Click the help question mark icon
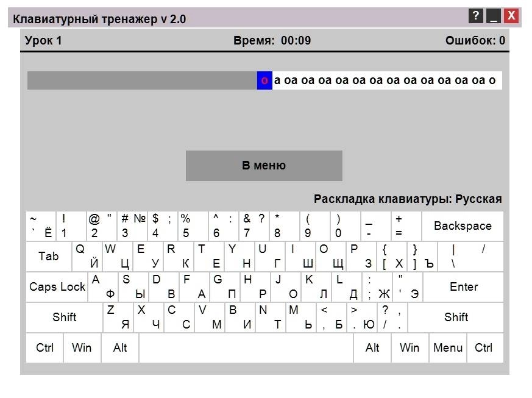The height and width of the screenshot is (398, 532). 476,16
